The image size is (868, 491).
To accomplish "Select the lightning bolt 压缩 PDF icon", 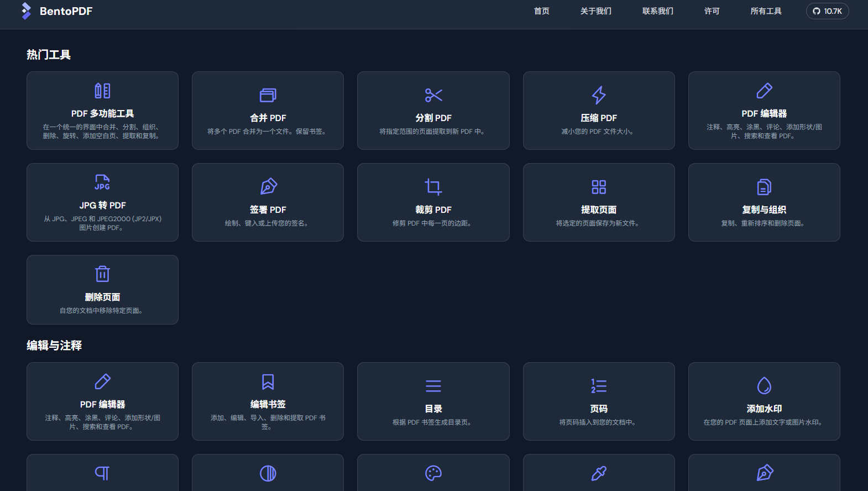I will click(599, 95).
